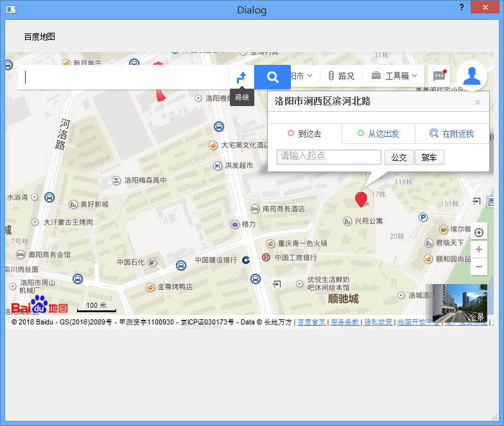Click the 格力 shop icon
Image resolution: width=504 pixels, height=426 pixels.
(x=235, y=224)
